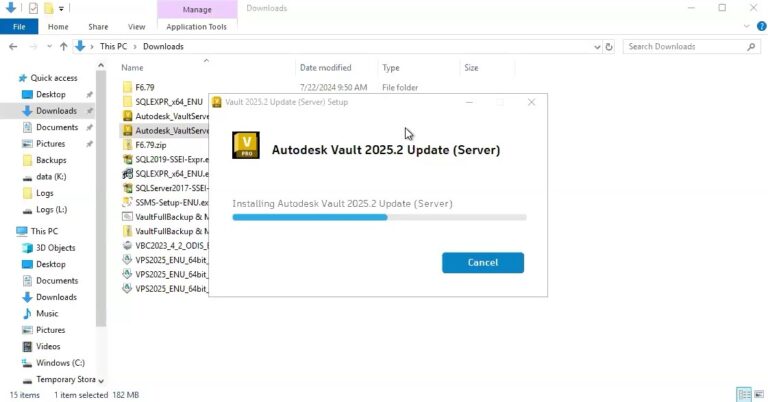Select SSMS-Setup-ENU installer icon
The image size is (768, 402).
[x=127, y=202]
